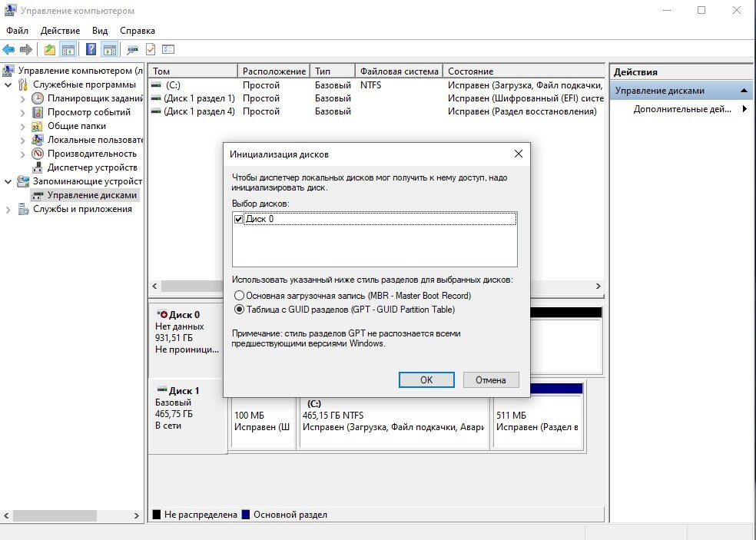The image size is (756, 540).
Task: Toggle the show/hide action pane icon
Action: pos(109,49)
